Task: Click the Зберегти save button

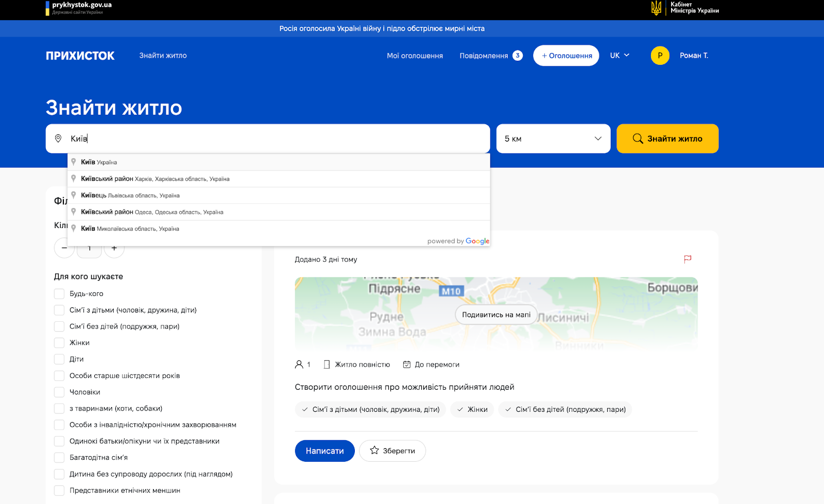Action: 392,451
